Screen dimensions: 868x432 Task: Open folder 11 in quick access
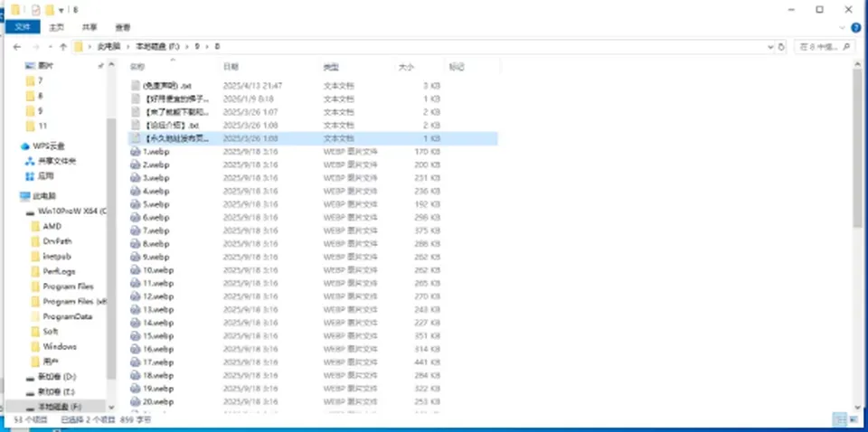pyautogui.click(x=42, y=127)
